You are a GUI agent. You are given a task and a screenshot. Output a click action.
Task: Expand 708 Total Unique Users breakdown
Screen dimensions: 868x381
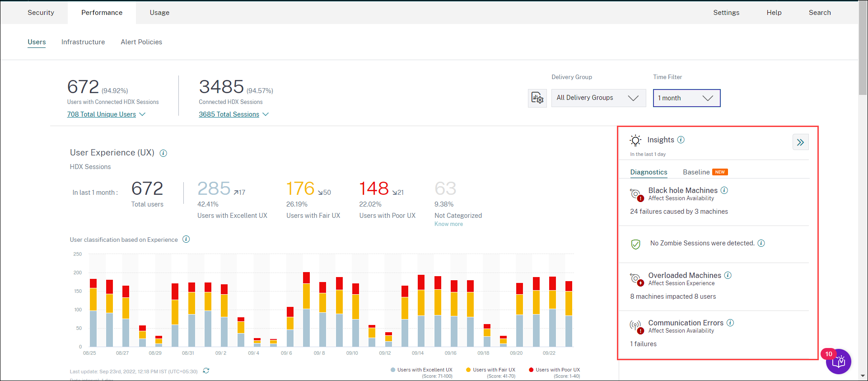click(106, 114)
